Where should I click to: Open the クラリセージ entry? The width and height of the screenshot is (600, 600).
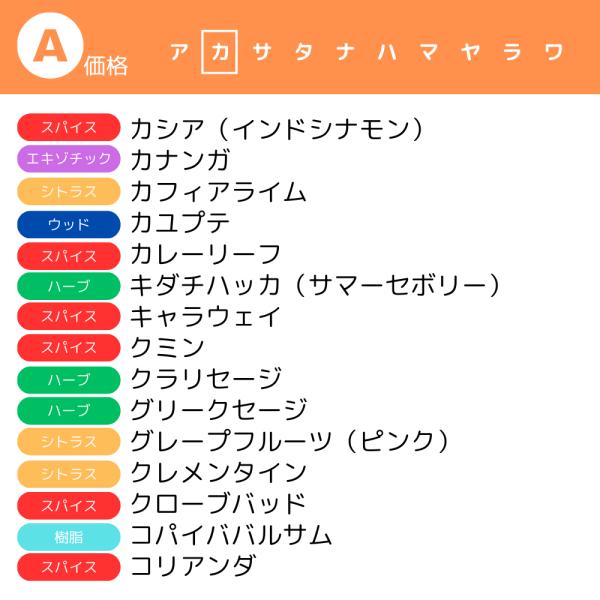[x=206, y=379]
